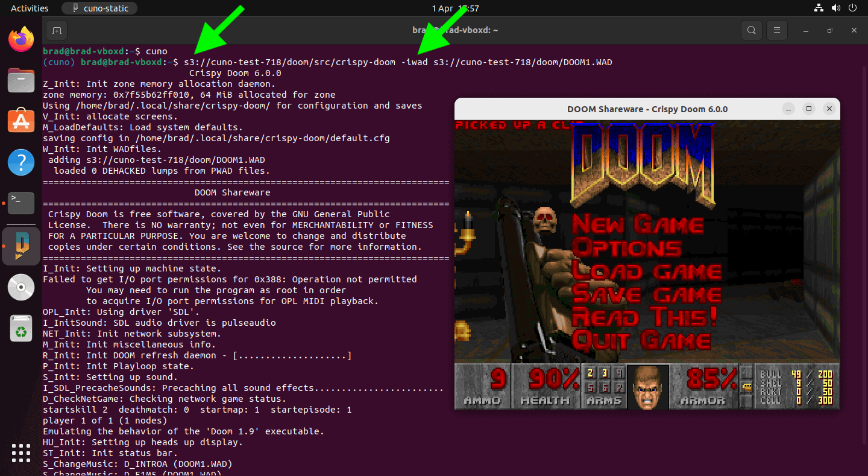
Task: Open the cuno-static application menu
Action: 99,8
